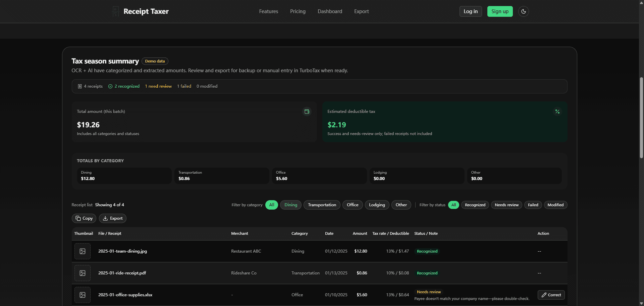Click the Copy button with clipboard icon

pos(84,218)
